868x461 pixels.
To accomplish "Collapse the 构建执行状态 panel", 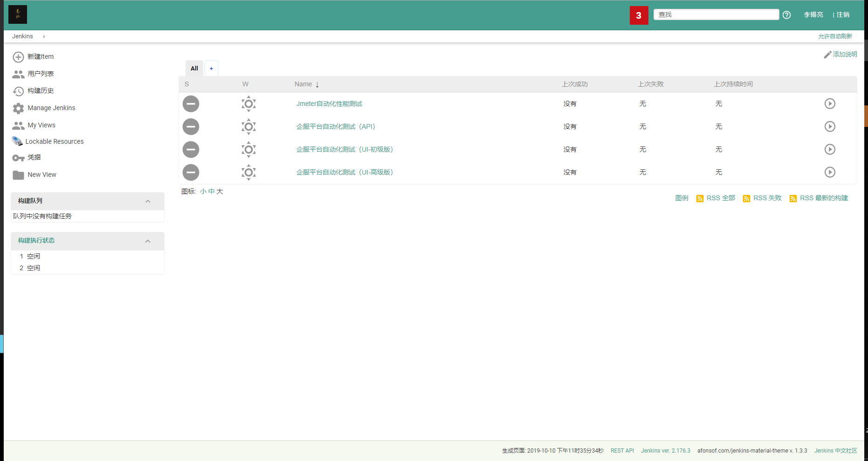I will 148,241.
